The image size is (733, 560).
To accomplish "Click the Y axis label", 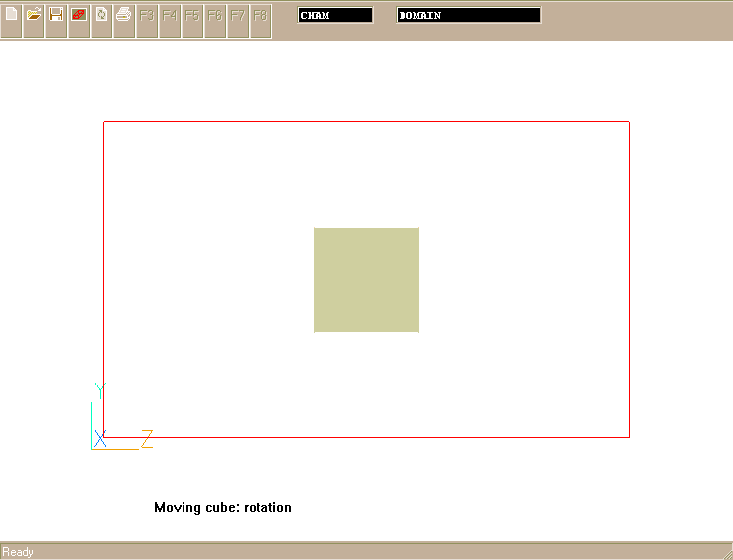I will [99, 389].
